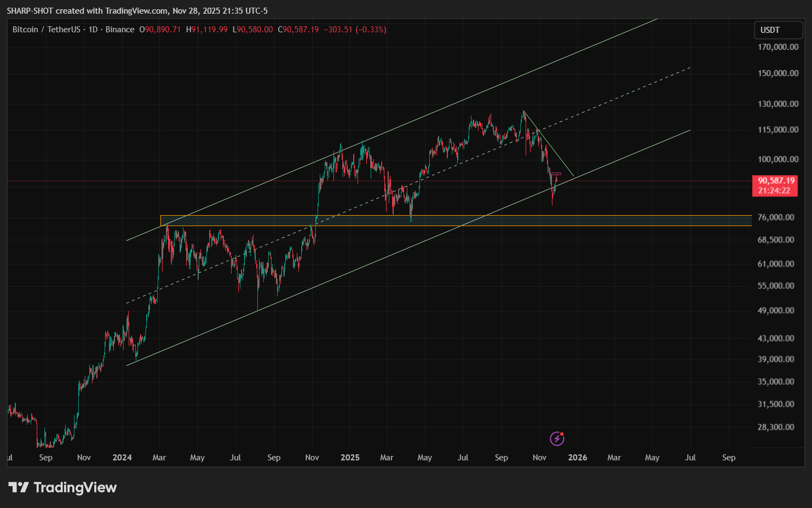
Task: Click the 68,500.00 price axis label
Action: click(x=776, y=240)
